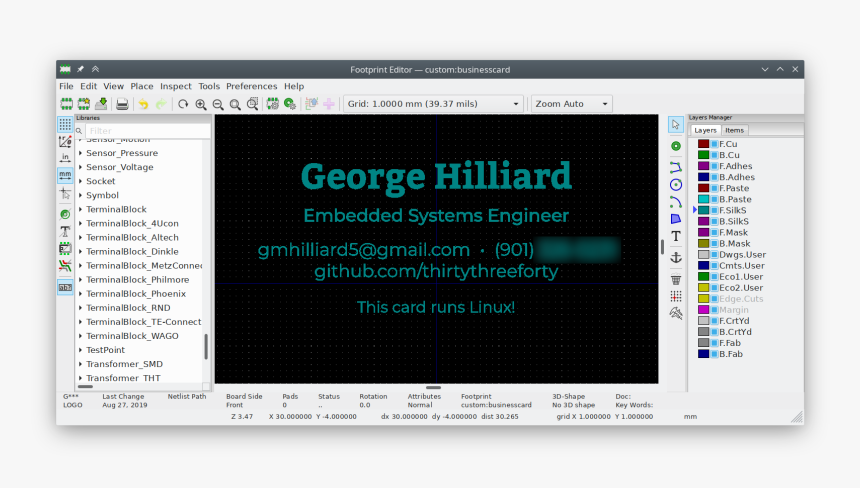Image resolution: width=860 pixels, height=488 pixels.
Task: Open the Preferences menu
Action: (x=252, y=86)
